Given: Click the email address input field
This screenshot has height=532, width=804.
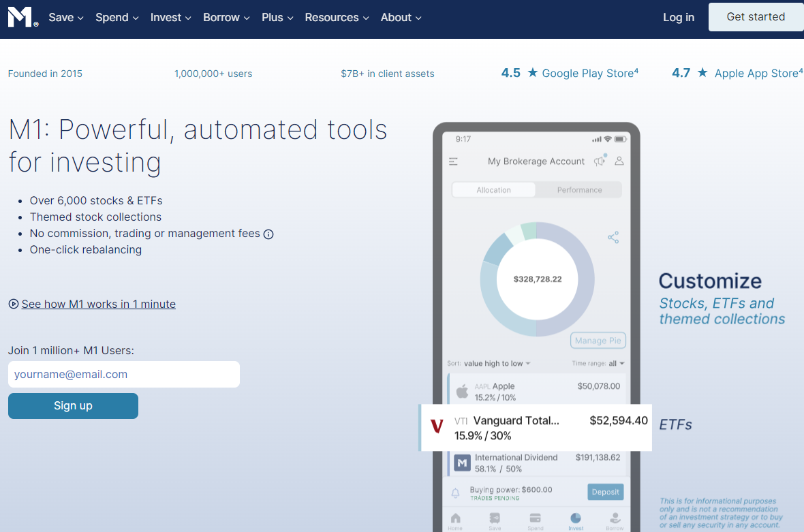Looking at the screenshot, I should (x=124, y=374).
